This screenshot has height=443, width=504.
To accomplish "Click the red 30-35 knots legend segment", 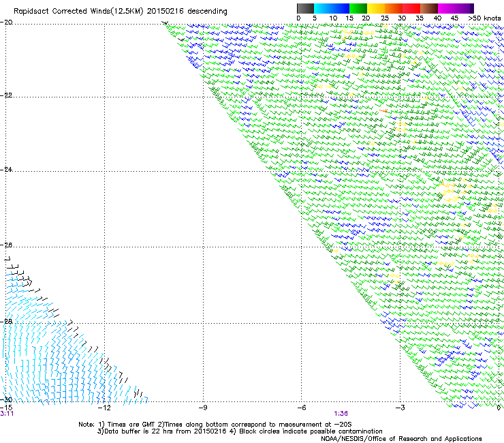I will coord(411,8).
